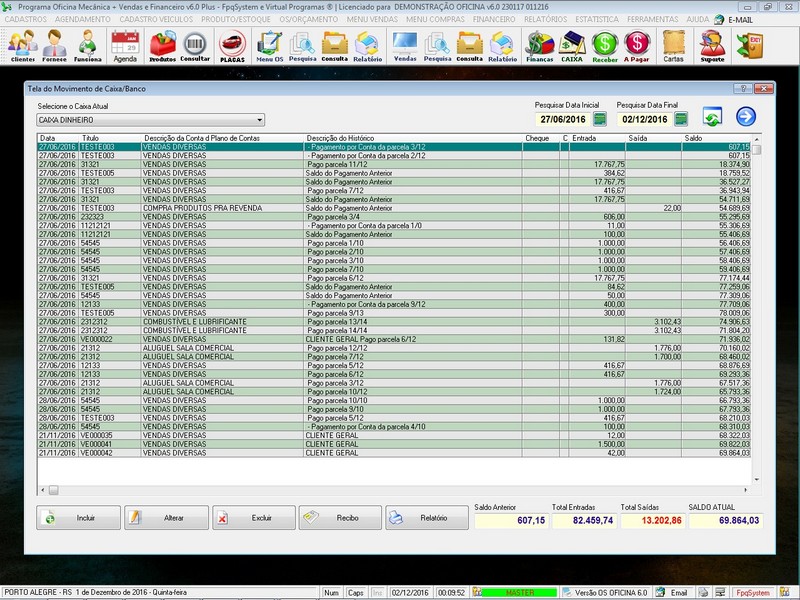Open the FERRAMENTAS menu
The image size is (800, 600).
click(653, 19)
